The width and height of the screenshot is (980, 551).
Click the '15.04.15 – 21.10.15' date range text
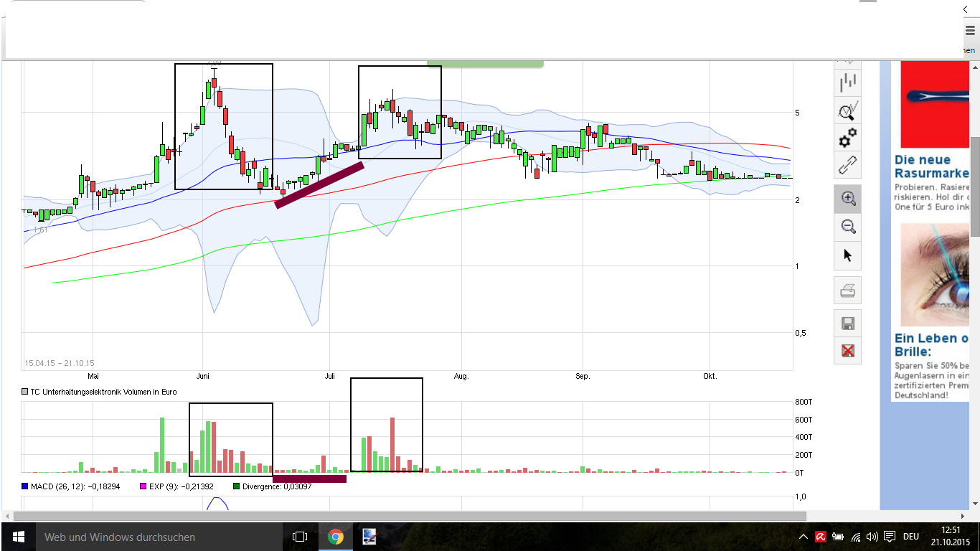coord(60,363)
